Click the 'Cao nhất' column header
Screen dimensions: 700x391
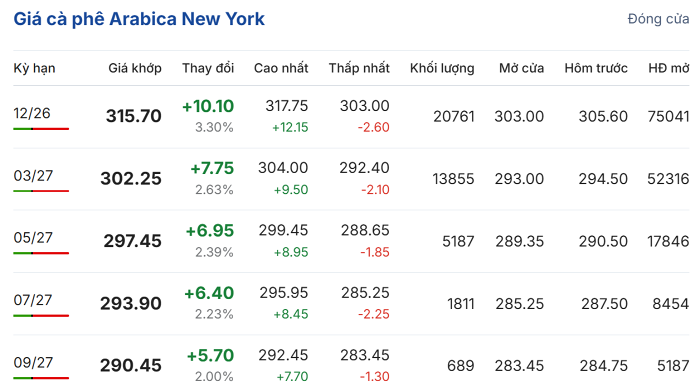click(281, 68)
